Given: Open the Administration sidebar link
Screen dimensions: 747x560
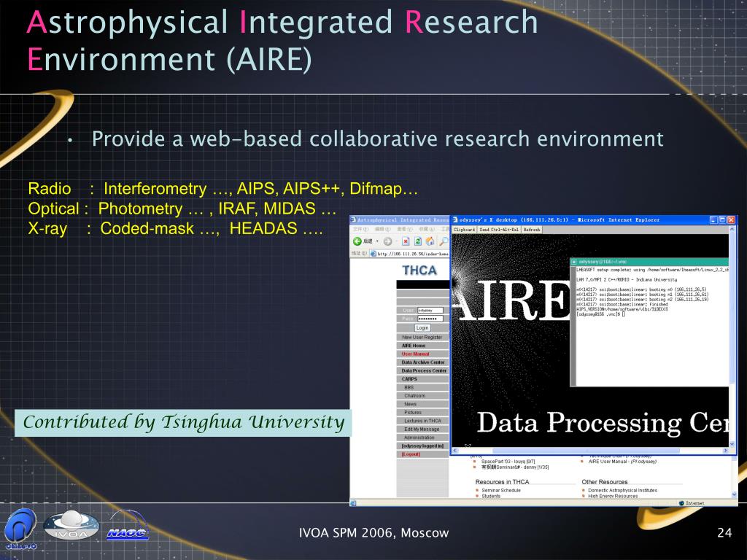Looking at the screenshot, I should pyautogui.click(x=419, y=437).
